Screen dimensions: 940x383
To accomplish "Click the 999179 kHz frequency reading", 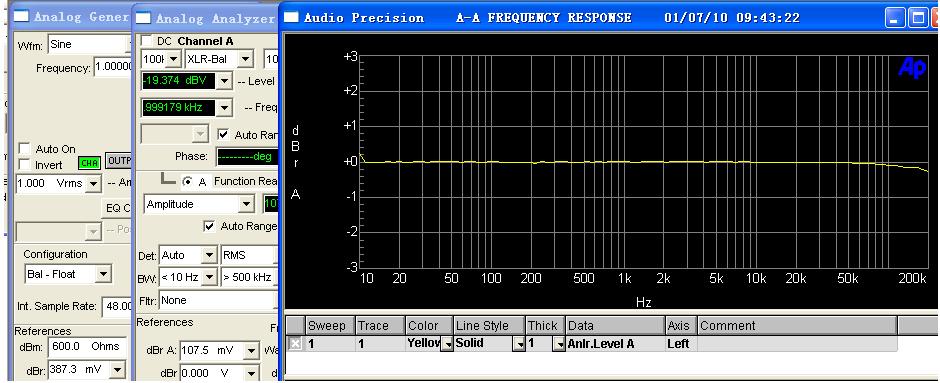I will pos(178,108).
